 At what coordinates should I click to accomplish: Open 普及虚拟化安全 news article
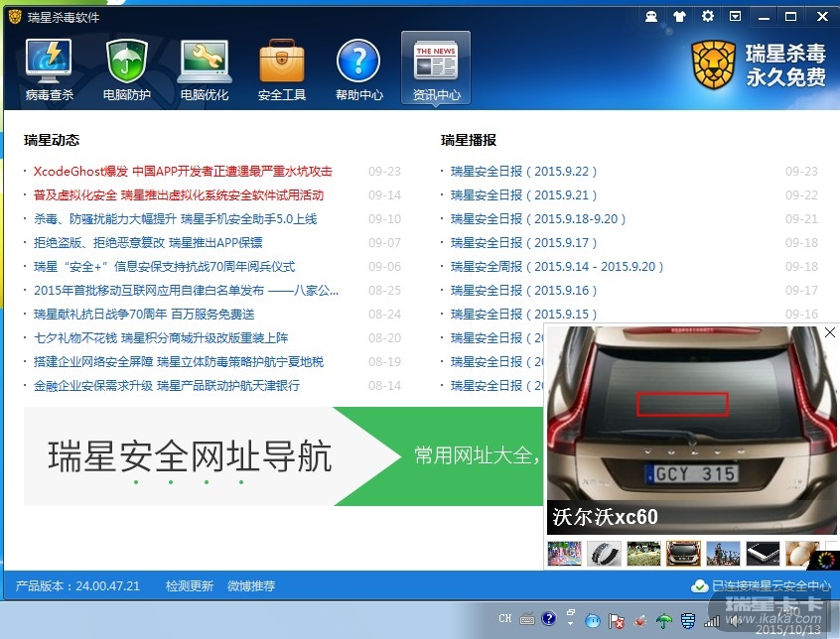pyautogui.click(x=179, y=194)
